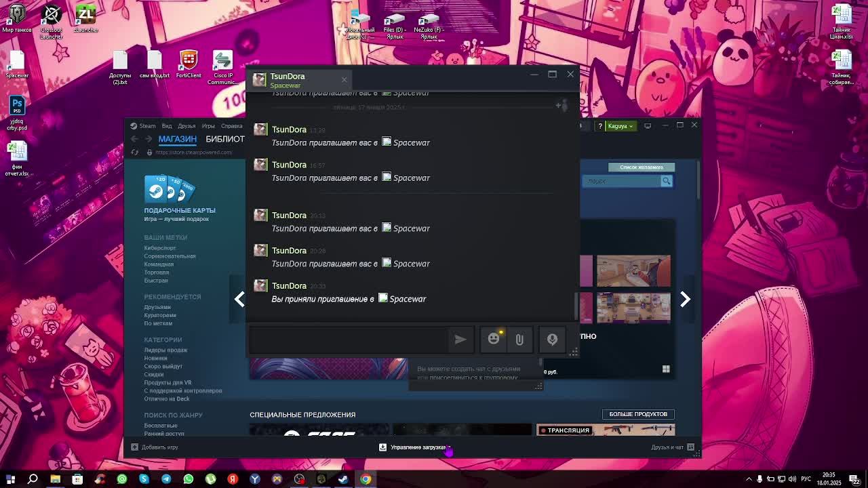Viewport: 868px width, 488px height.
Task: Open the Новинки category
Action: coord(155,358)
